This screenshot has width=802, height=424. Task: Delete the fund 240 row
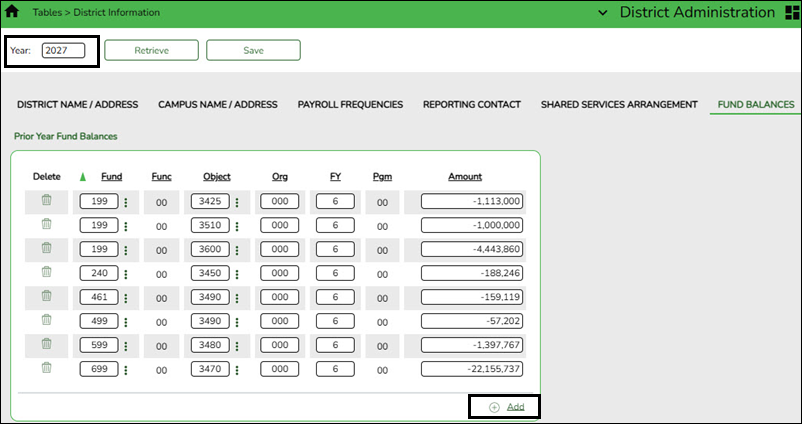click(47, 272)
